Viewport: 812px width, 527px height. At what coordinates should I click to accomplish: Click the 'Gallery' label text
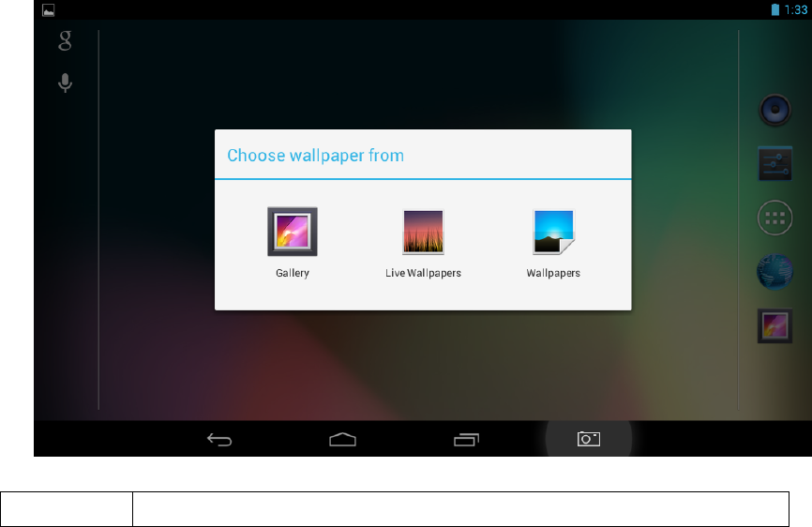pyautogui.click(x=292, y=273)
